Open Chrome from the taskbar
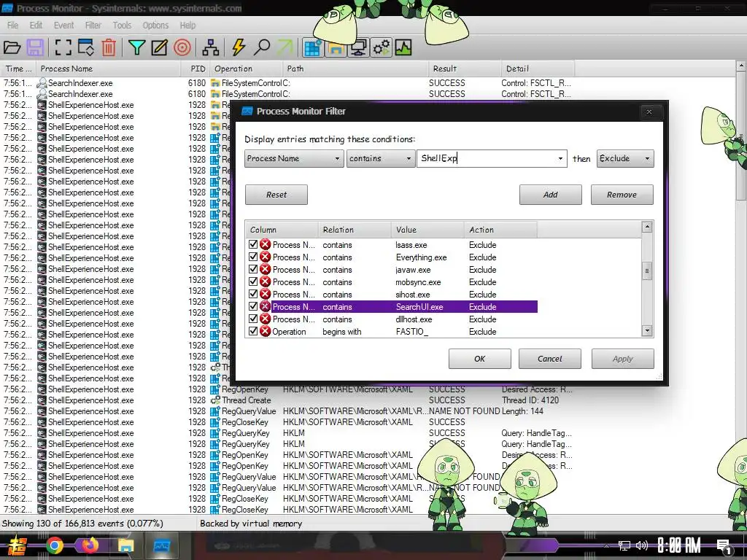The width and height of the screenshot is (747, 560). click(55, 545)
